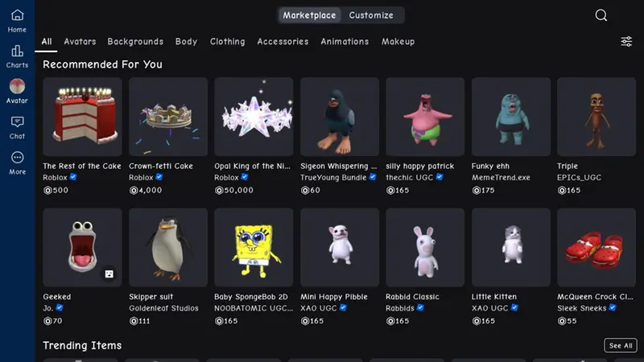Click the NOOBATOMIC UGC creator name
Viewport: 644px width, 362px height.
click(x=254, y=308)
